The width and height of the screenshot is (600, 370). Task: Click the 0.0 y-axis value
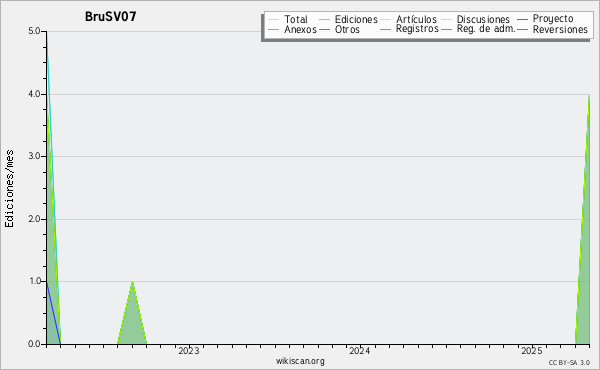tap(34, 344)
